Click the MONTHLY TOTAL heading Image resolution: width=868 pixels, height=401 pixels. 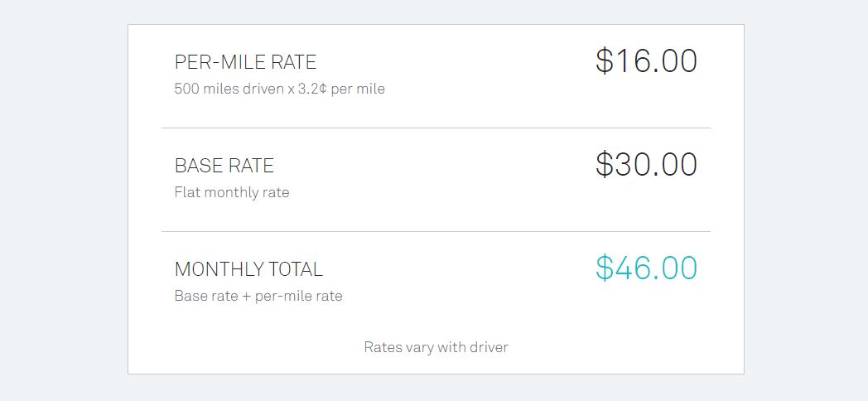click(x=248, y=269)
